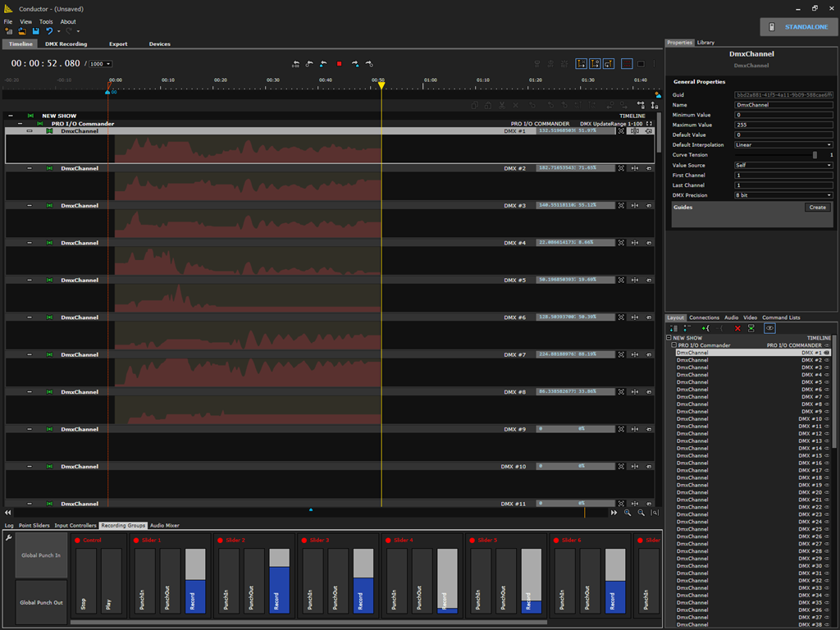Click the Global Punch In button
The width and height of the screenshot is (840, 630).
(41, 555)
